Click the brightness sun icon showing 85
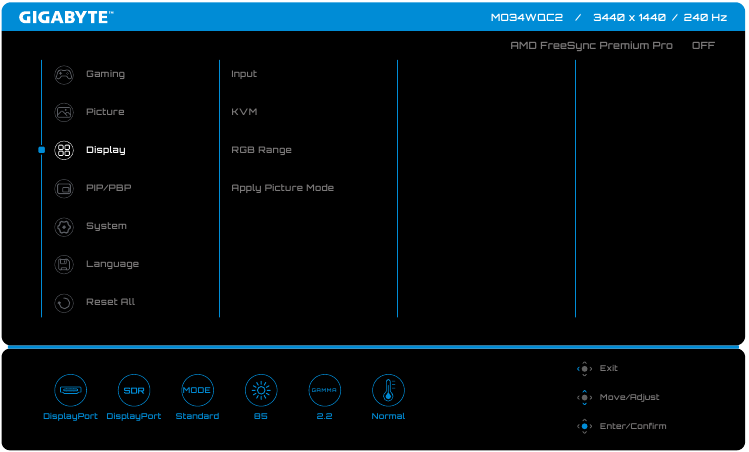The image size is (749, 452). click(x=260, y=389)
